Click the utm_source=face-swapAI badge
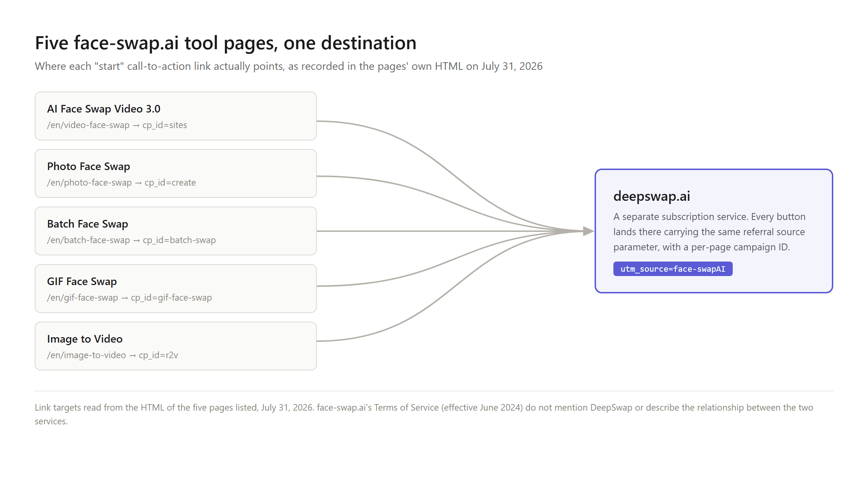The width and height of the screenshot is (868, 492). pos(673,269)
